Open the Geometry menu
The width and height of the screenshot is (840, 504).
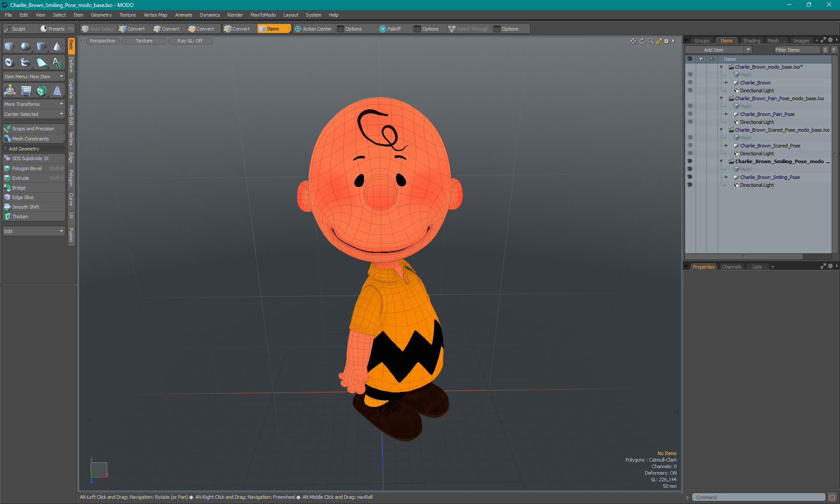pos(101,15)
